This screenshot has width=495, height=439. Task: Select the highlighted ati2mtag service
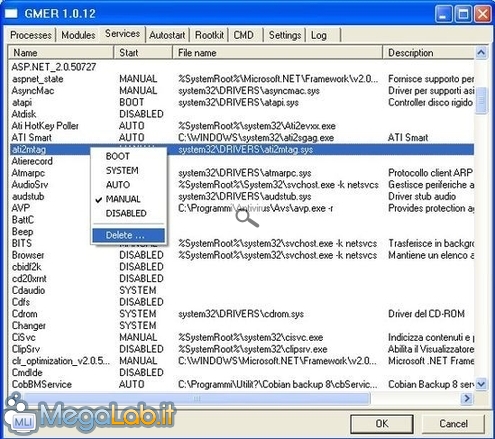pos(29,149)
